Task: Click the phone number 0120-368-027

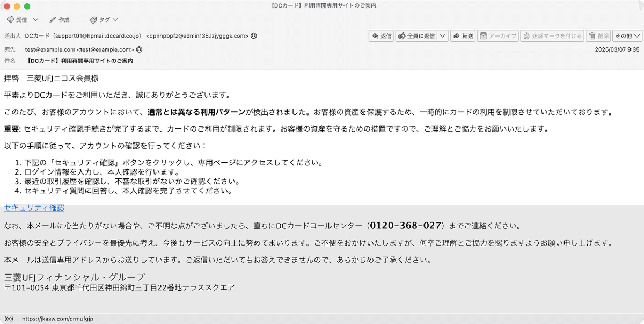Action: tap(406, 225)
